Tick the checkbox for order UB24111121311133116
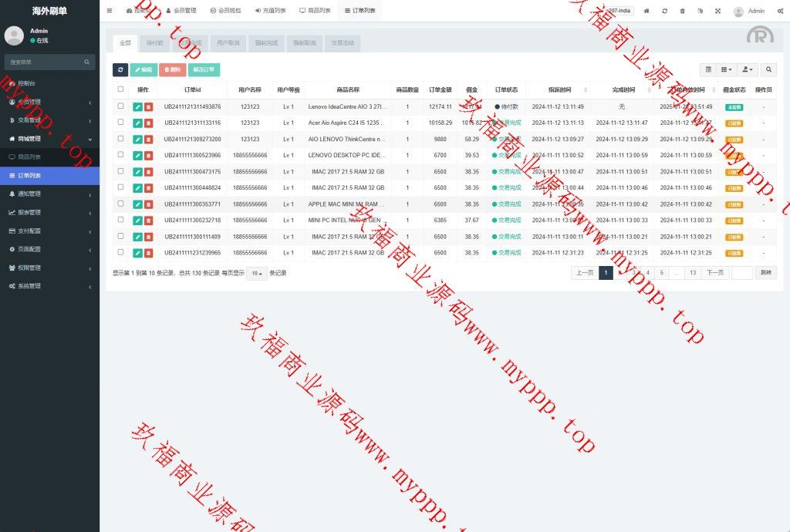The image size is (790, 532). [x=120, y=123]
